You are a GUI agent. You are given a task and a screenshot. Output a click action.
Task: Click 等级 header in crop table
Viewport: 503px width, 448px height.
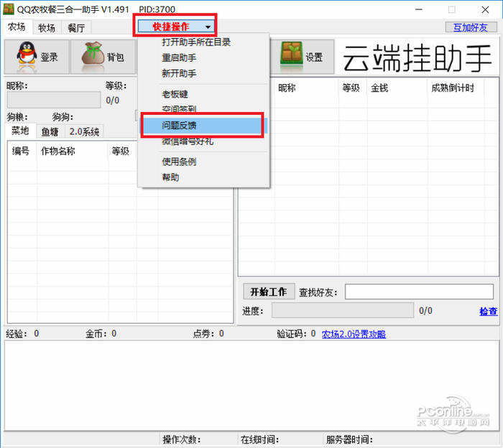click(122, 151)
